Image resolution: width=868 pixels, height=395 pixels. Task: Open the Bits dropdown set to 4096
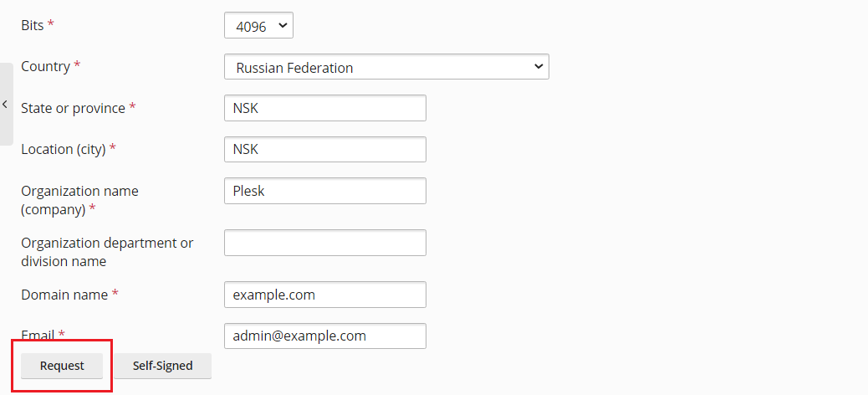pos(258,26)
